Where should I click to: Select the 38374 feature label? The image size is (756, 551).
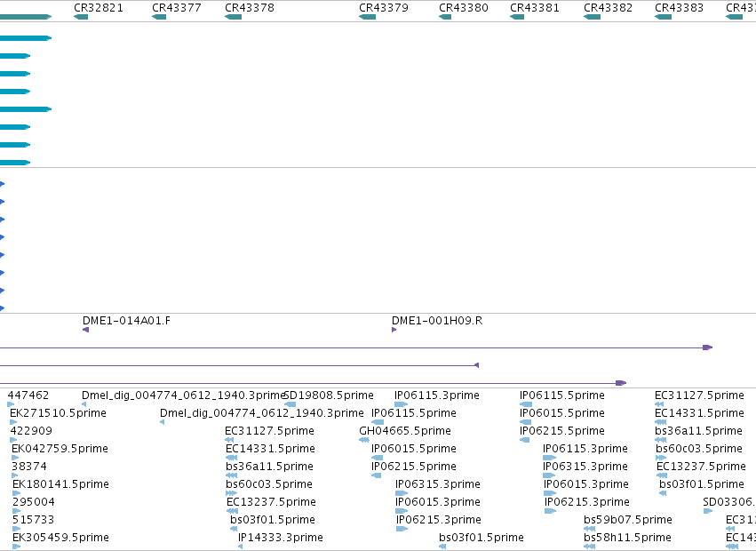(29, 467)
